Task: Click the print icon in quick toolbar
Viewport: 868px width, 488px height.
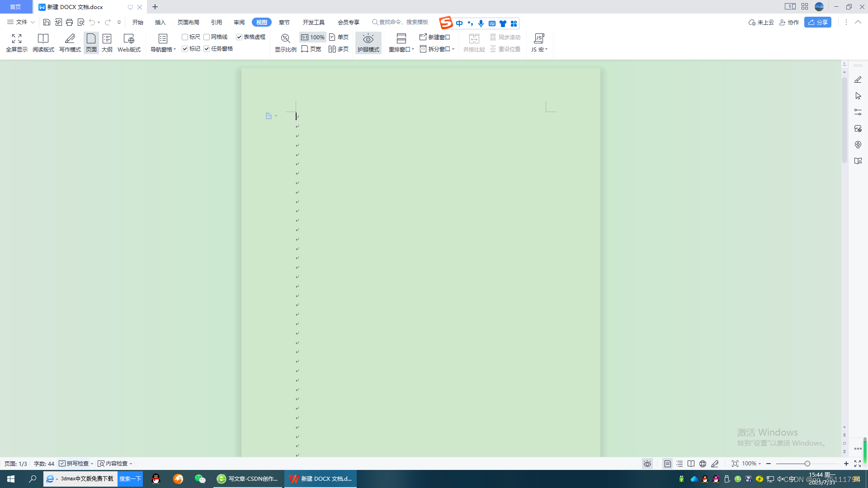Action: [x=69, y=22]
